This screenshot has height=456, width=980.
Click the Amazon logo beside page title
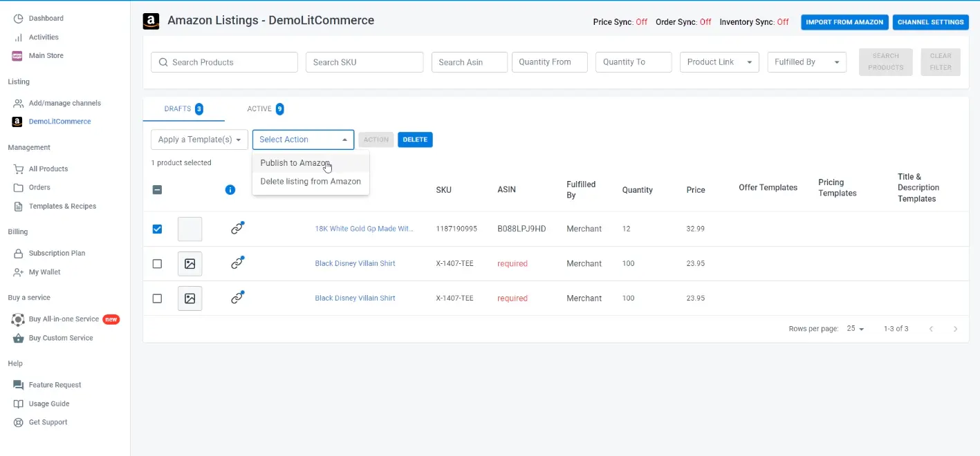coord(151,21)
